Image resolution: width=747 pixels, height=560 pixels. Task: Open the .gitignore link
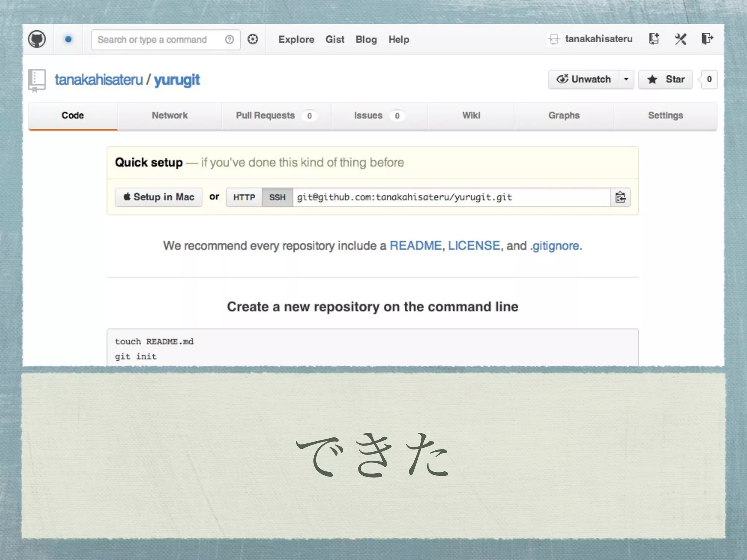tap(555, 246)
